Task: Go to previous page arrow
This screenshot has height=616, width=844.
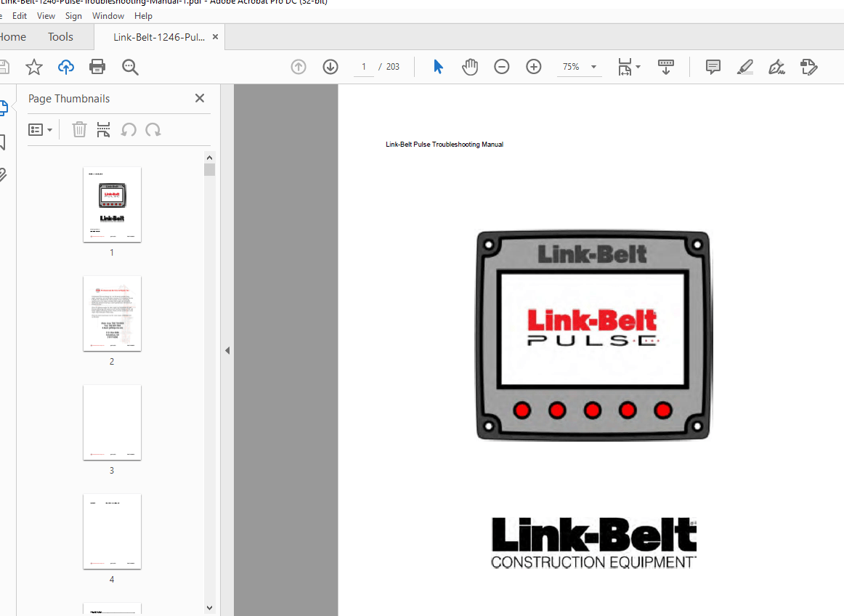Action: pos(299,67)
